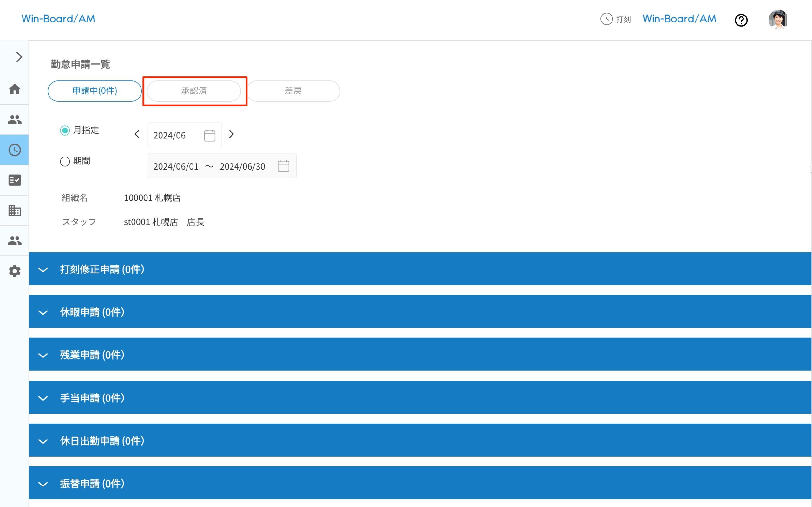
Task: Select the 月指定 radio button
Action: point(65,131)
